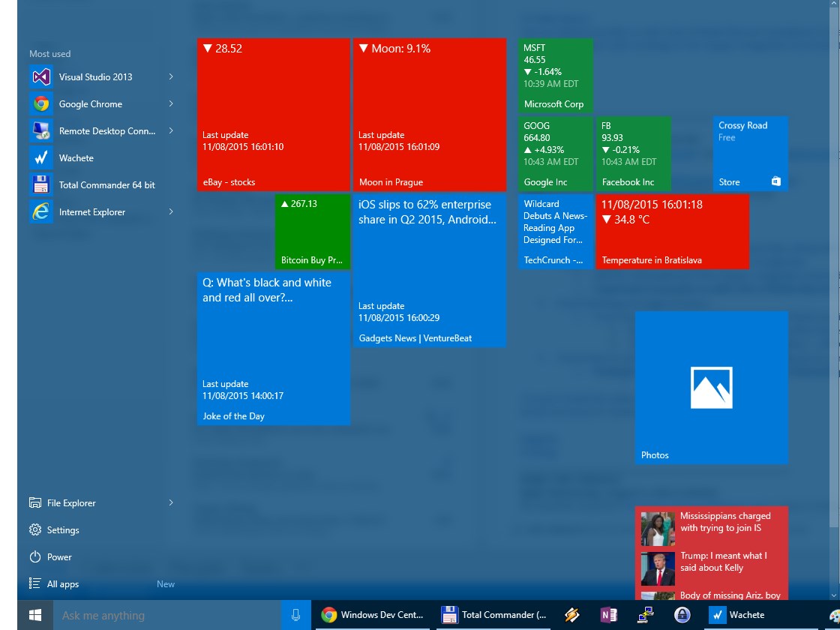
Task: Open OneNote from the taskbar
Action: click(x=608, y=616)
